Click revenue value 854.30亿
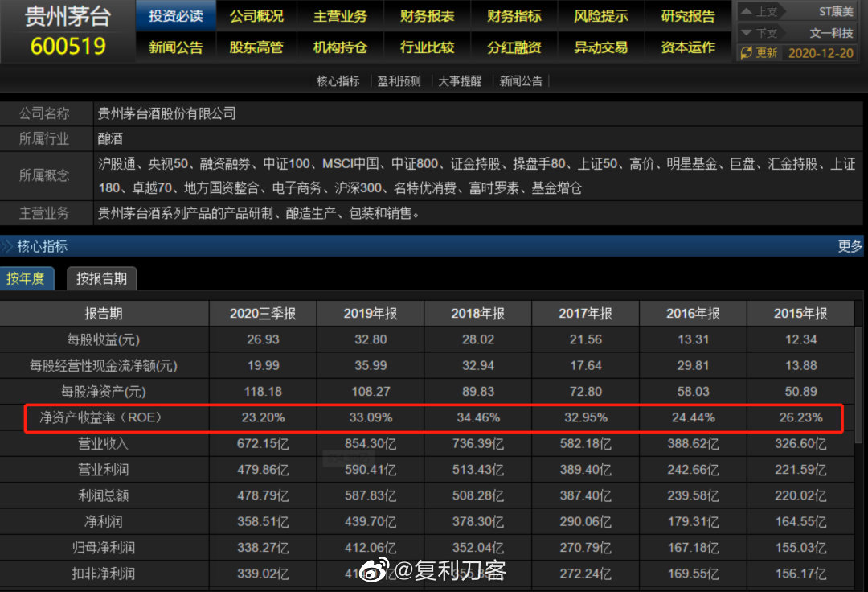 coord(371,443)
